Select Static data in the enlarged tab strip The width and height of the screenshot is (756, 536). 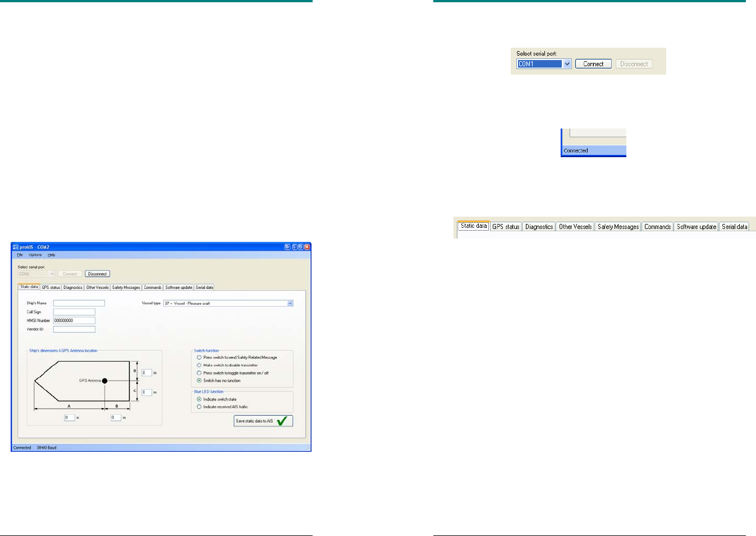pos(474,226)
